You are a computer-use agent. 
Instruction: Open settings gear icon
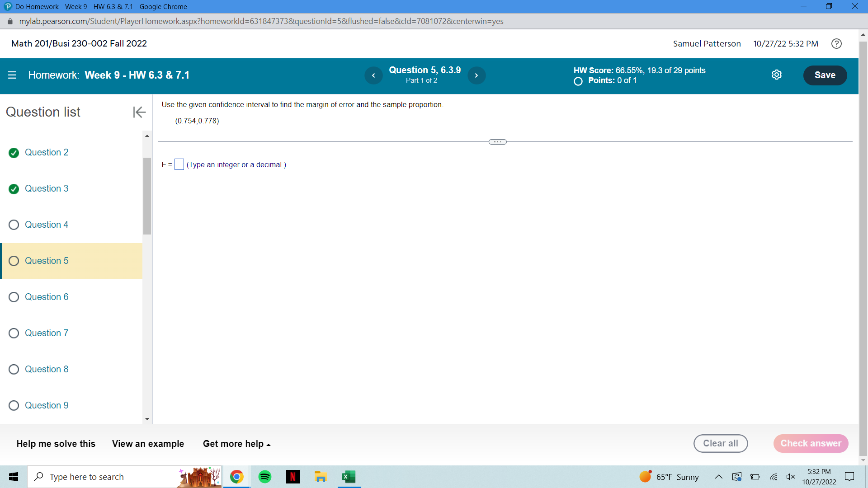[776, 75]
